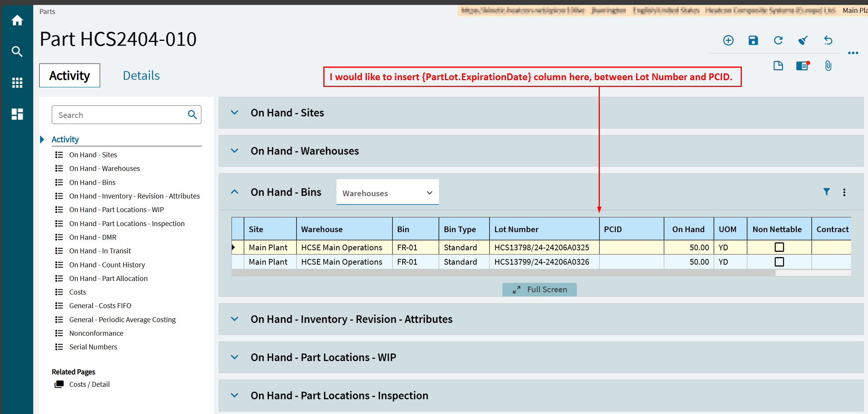The image size is (868, 414).
Task: Select the Activity tab
Action: click(x=69, y=75)
